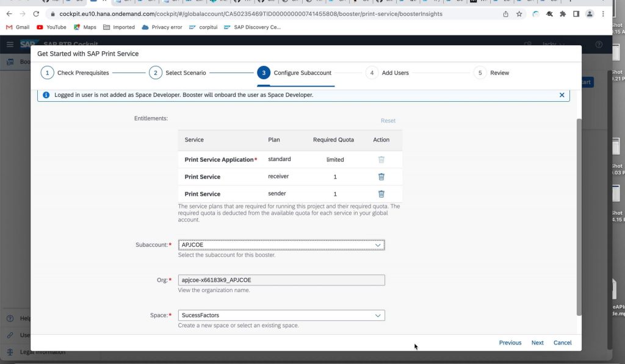Click the Required Quota column header
The image size is (625, 364).
pos(333,140)
